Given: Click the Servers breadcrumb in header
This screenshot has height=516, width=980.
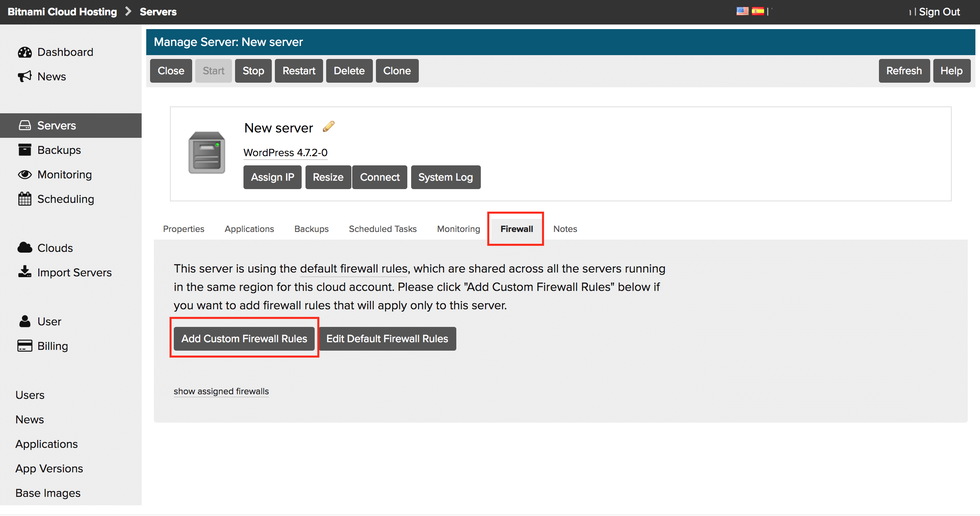Looking at the screenshot, I should [x=158, y=12].
